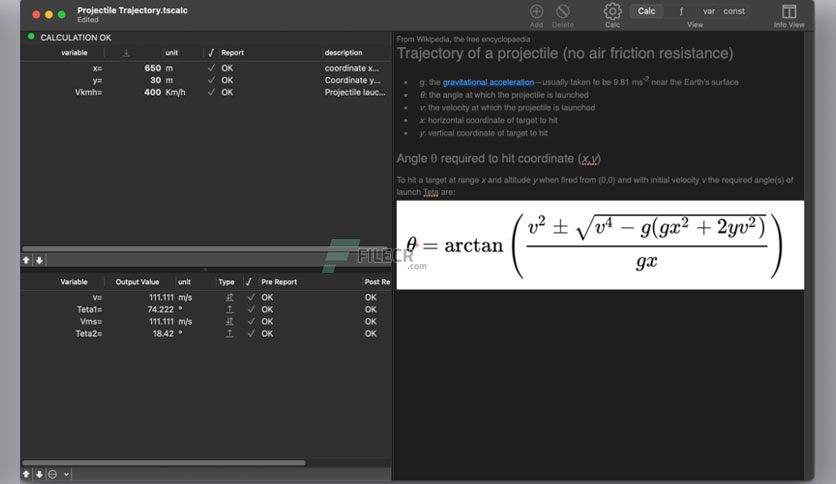Move input row down with arrow button
The width and height of the screenshot is (836, 484).
[x=39, y=260]
